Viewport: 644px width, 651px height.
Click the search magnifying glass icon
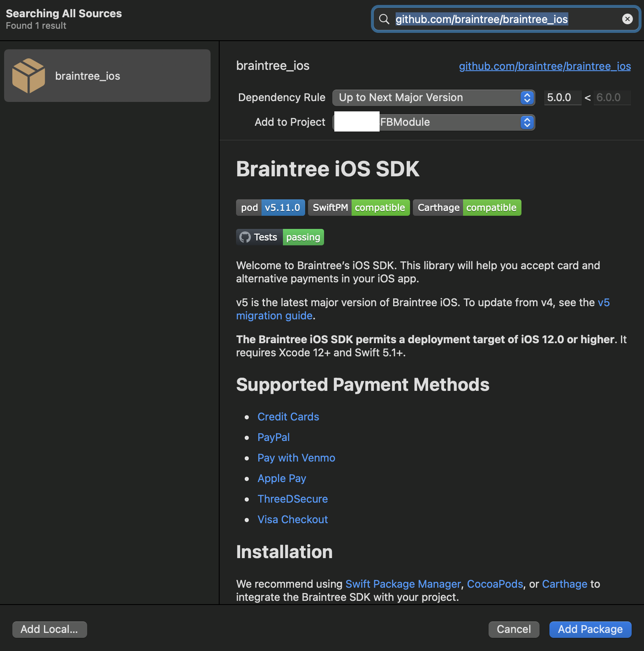384,19
